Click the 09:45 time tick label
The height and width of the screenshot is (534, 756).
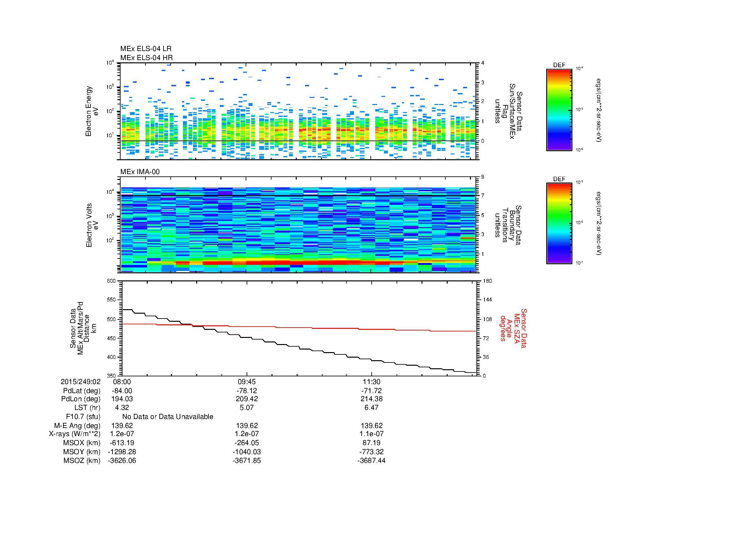247,382
